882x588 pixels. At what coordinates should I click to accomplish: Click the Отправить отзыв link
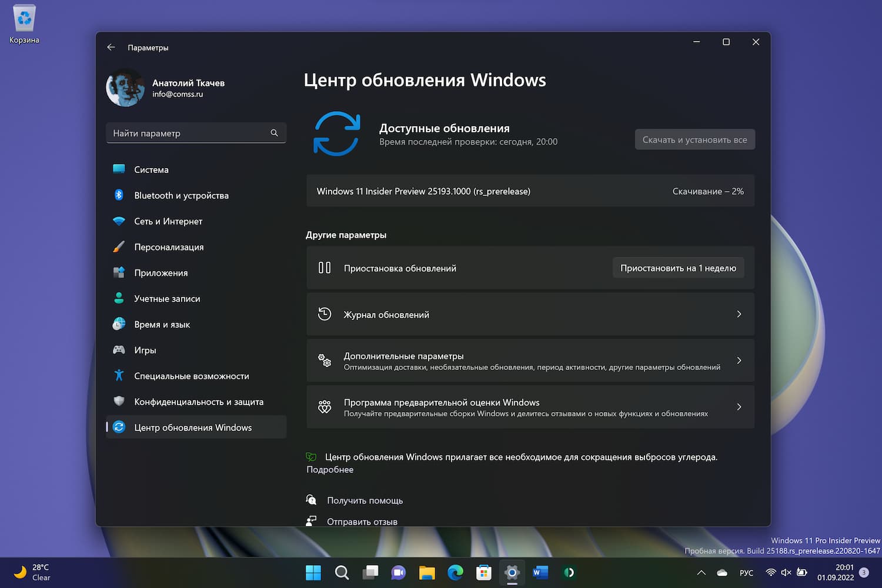click(362, 522)
